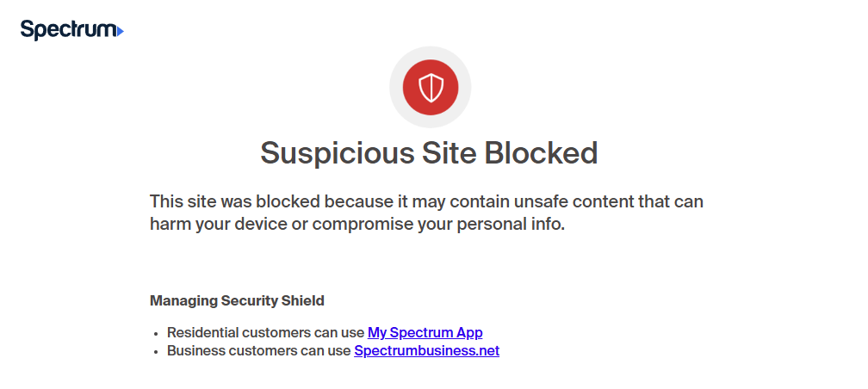Click the word Suspicious in the heading
Screen dimensions: 868x389
[x=338, y=152]
